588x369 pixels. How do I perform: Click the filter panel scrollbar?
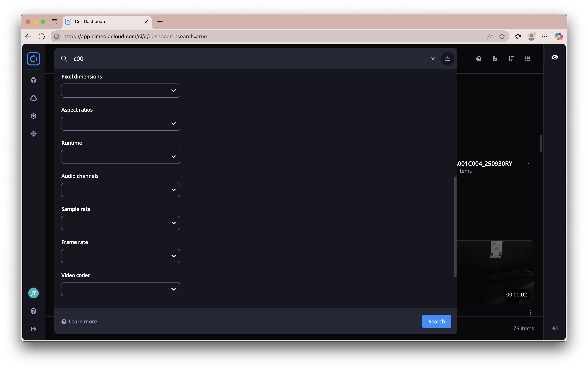[455, 227]
